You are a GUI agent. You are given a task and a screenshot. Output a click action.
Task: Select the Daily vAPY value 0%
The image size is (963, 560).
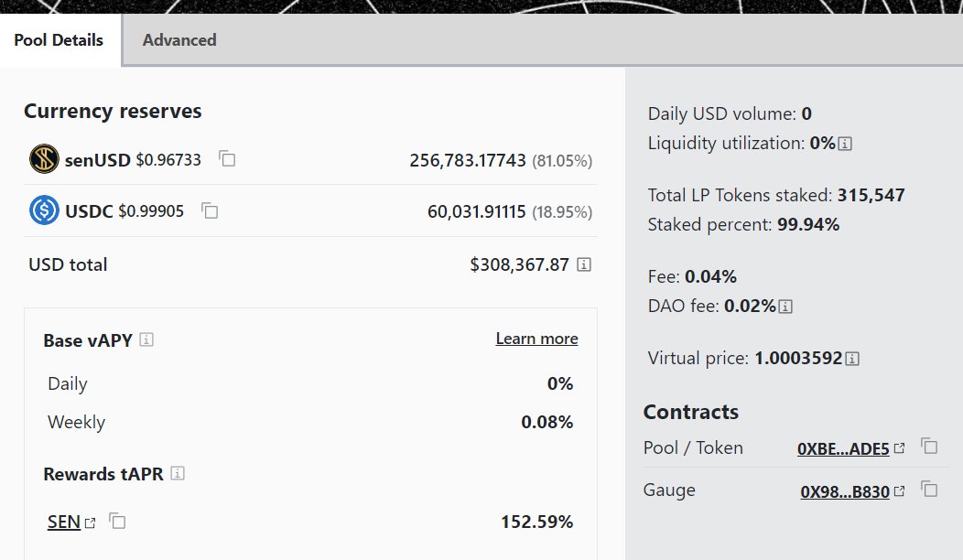560,383
